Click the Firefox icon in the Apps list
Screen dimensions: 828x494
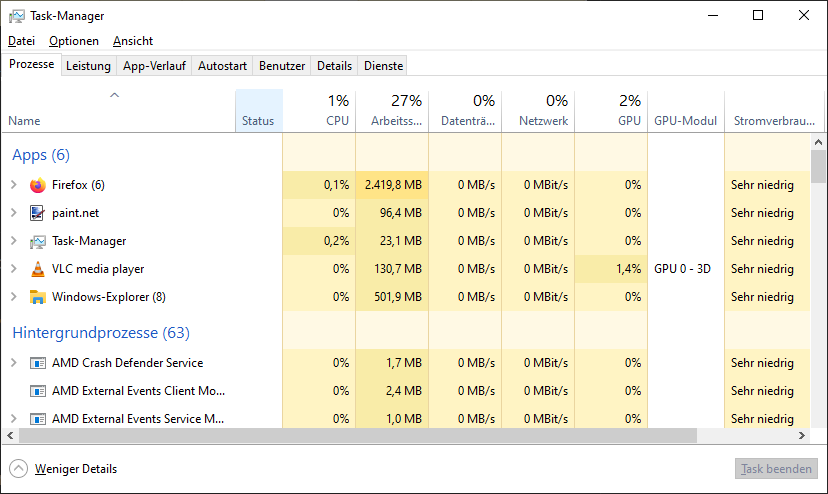point(37,185)
